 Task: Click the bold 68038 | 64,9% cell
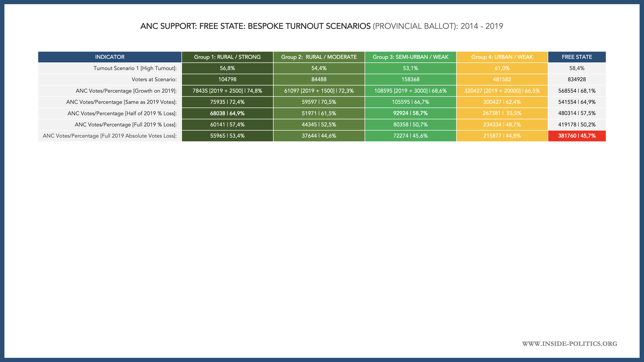pos(227,113)
